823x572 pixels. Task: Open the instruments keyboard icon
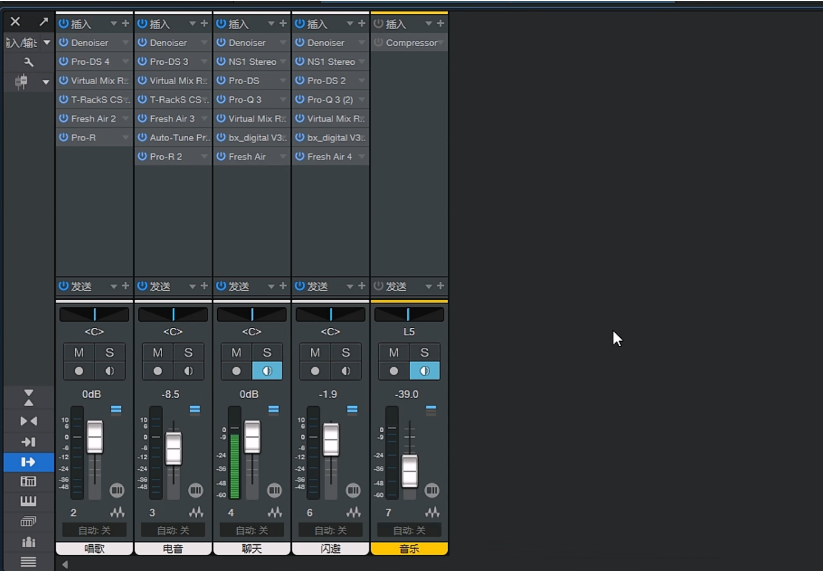tap(29, 501)
